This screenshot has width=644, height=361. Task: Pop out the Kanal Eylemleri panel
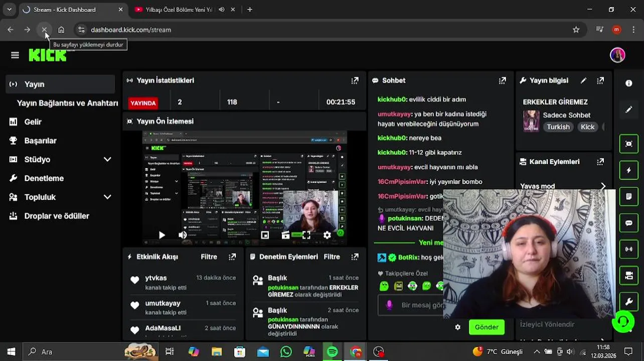pos(600,161)
